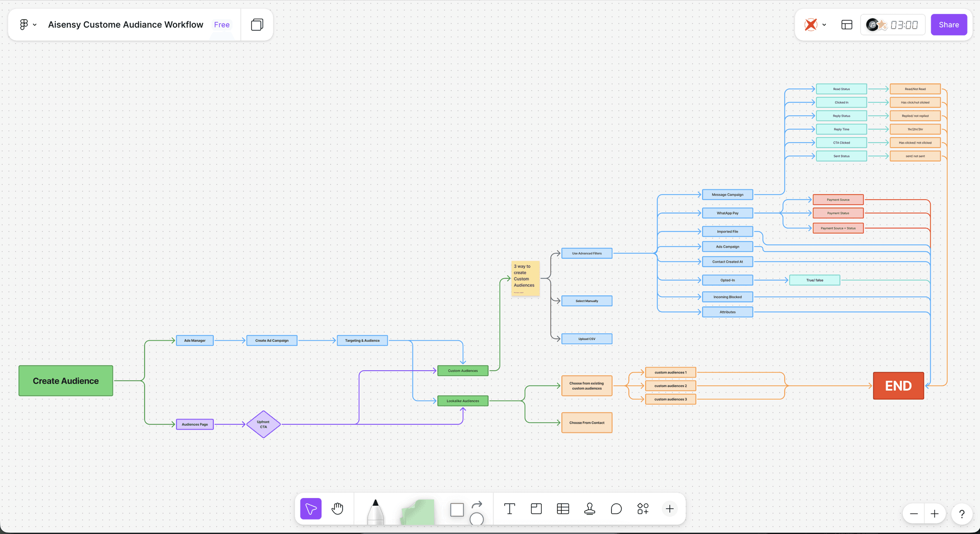980x534 pixels.
Task: Select the Move cursor tool
Action: [x=311, y=509]
